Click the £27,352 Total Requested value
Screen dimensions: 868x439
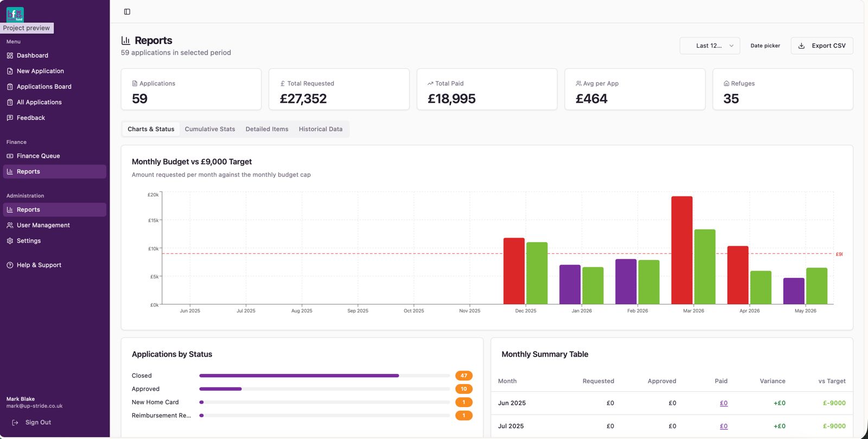point(303,99)
